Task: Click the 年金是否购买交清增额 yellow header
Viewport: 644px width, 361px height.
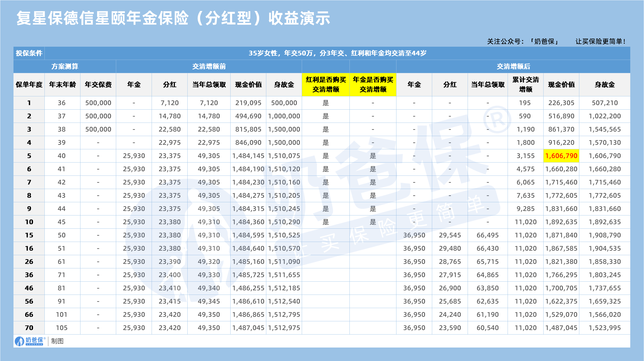Action: click(x=373, y=84)
